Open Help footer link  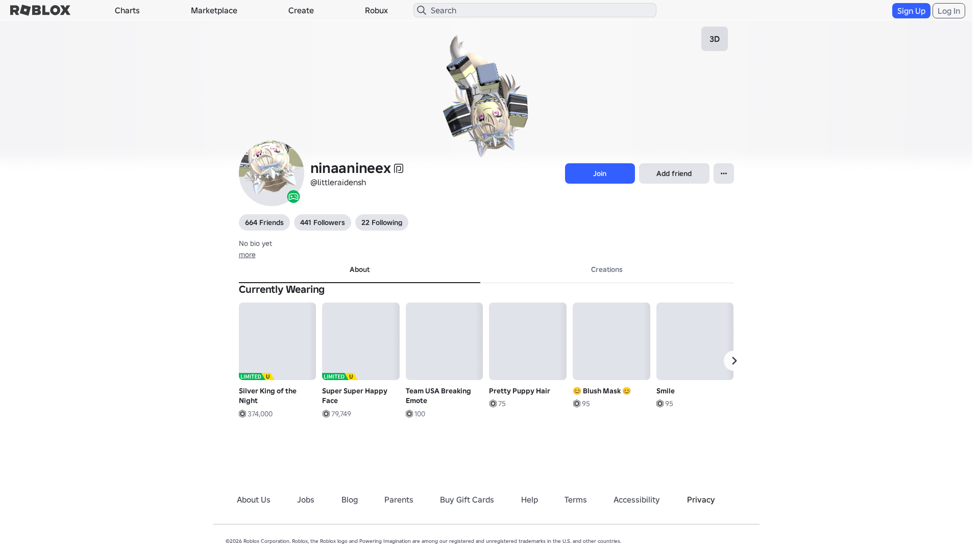pos(529,500)
